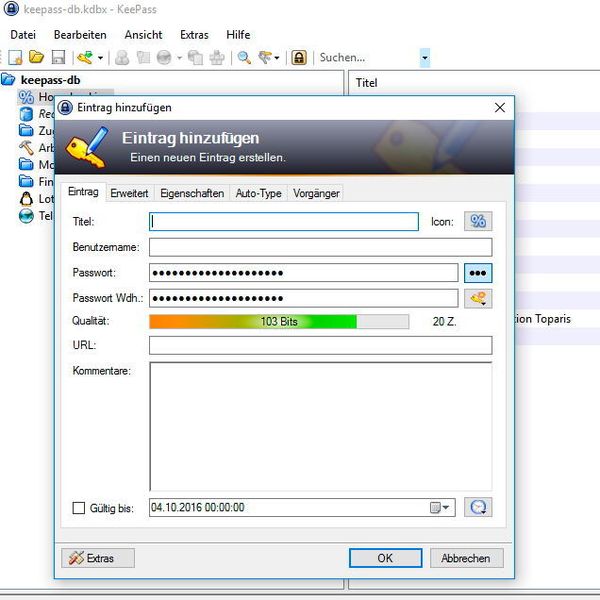Image resolution: width=600 pixels, height=600 pixels.
Task: Open the Bearbeiten menu
Action: [80, 35]
